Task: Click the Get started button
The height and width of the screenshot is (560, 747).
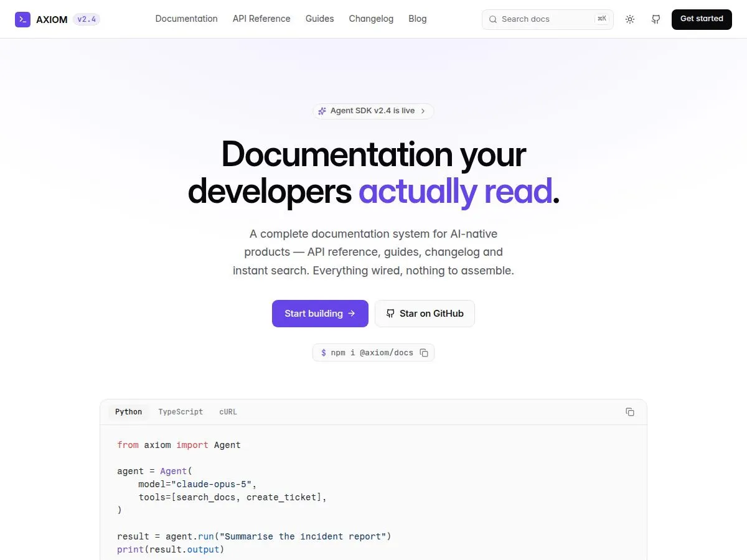Action: [702, 19]
